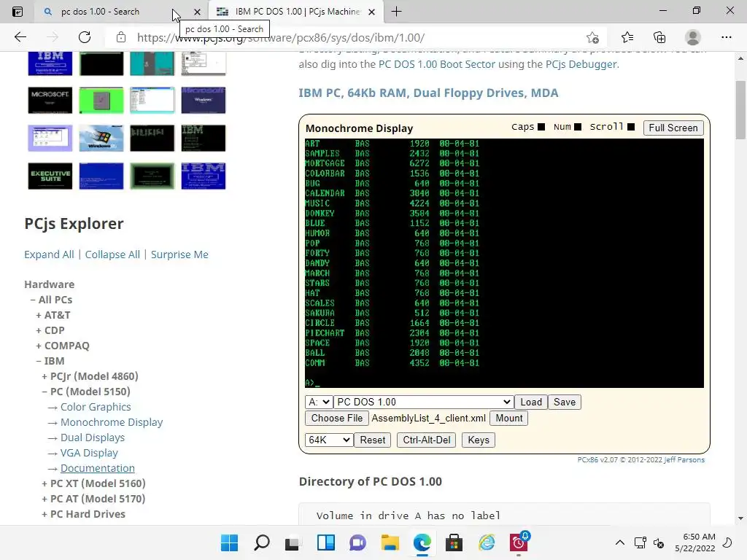747x560 pixels.
Task: Open the 64K memory dropdown
Action: (x=329, y=440)
